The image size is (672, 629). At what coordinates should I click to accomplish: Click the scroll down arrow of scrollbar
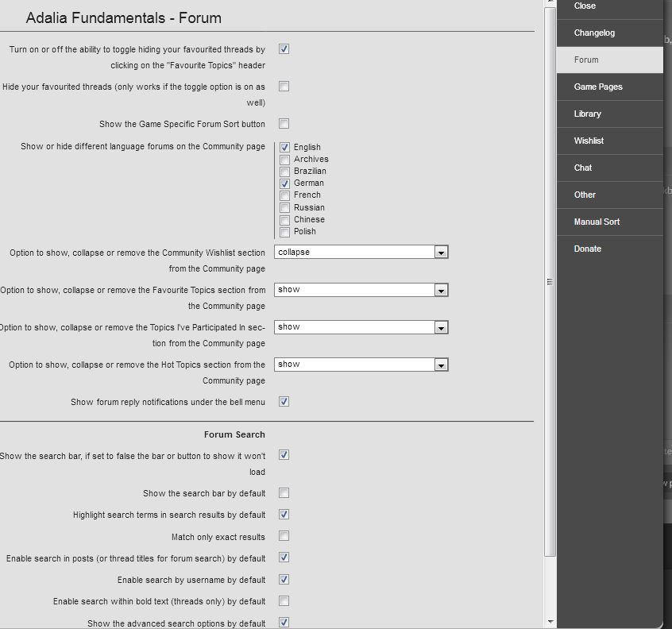tap(550, 622)
